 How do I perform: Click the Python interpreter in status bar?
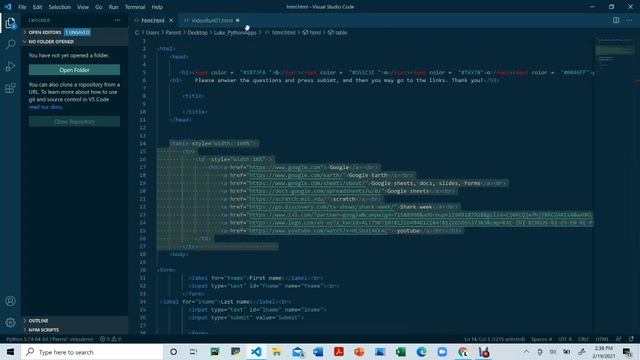click(x=50, y=339)
